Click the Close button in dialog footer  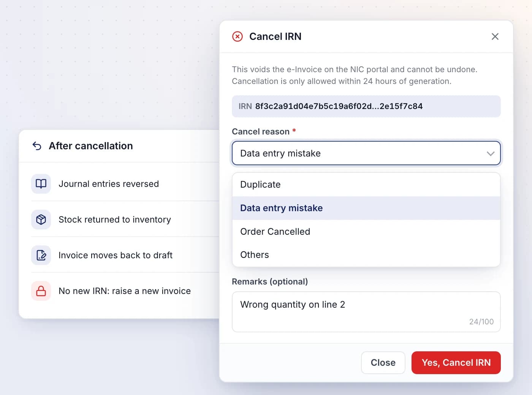(383, 363)
